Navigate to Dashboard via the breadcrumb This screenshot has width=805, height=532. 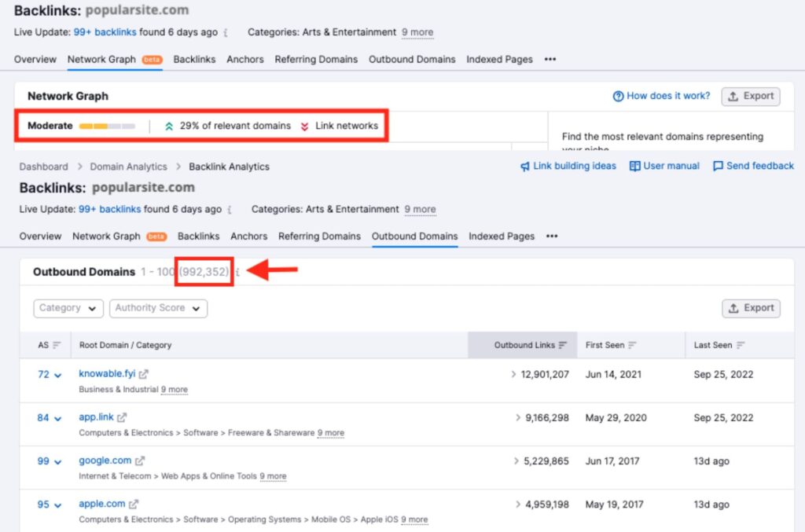pos(43,166)
